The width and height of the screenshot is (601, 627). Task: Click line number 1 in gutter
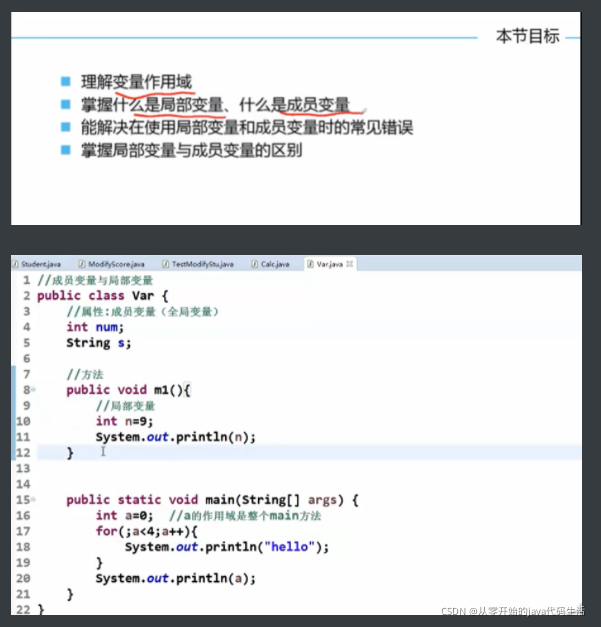26,280
